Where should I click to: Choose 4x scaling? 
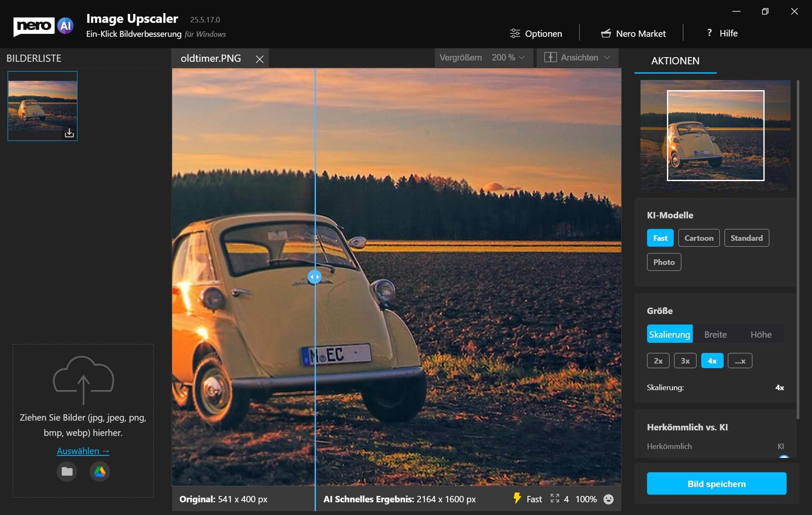[712, 361]
